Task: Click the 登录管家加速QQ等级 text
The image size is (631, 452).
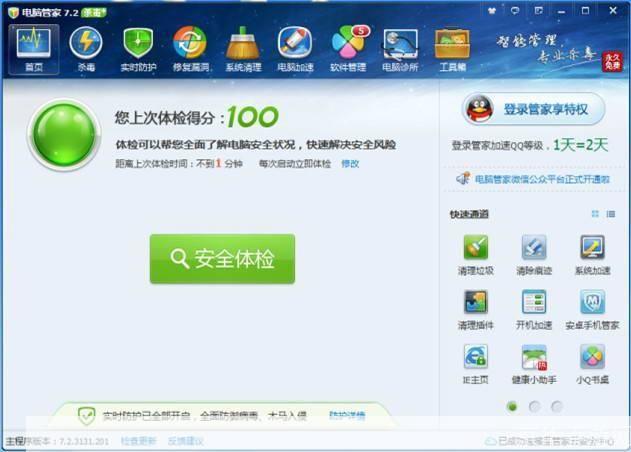Action: (497, 145)
